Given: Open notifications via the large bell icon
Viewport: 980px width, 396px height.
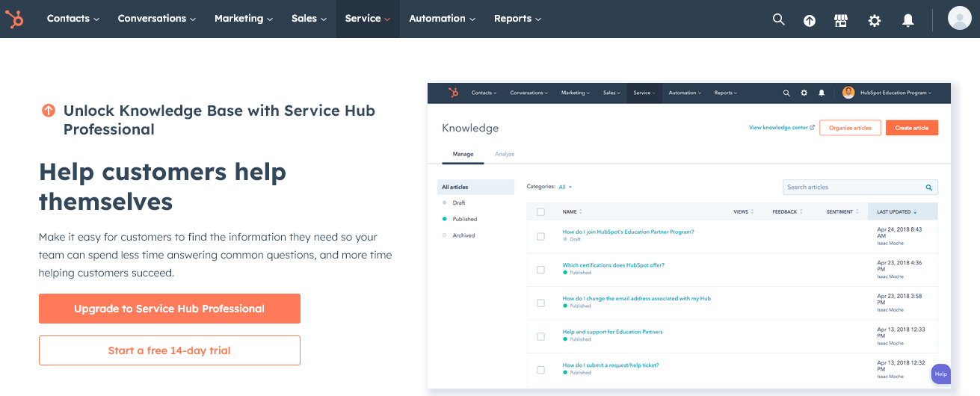Looking at the screenshot, I should tap(908, 20).
